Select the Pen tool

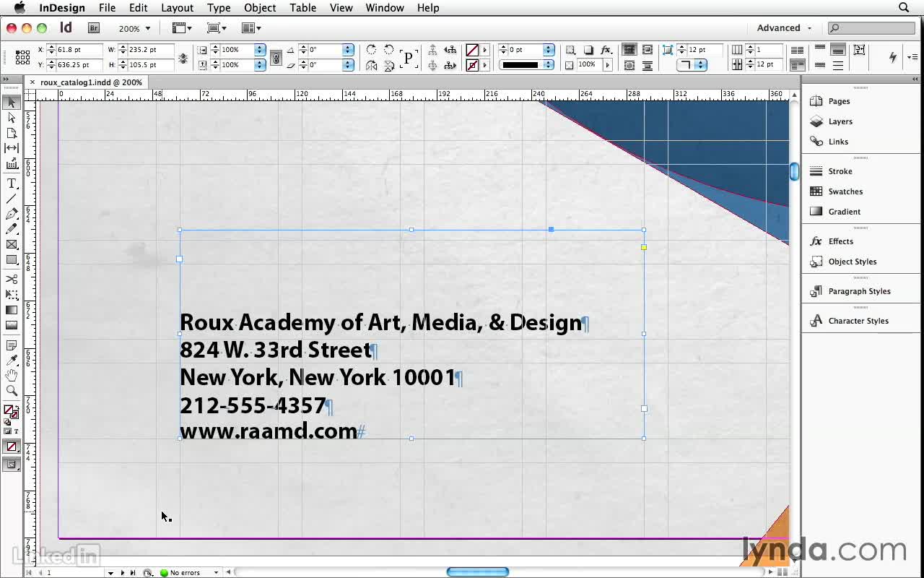point(12,214)
